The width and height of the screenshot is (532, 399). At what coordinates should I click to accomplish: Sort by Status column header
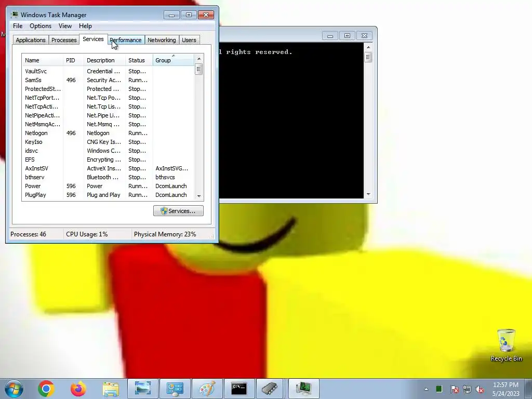(139, 60)
